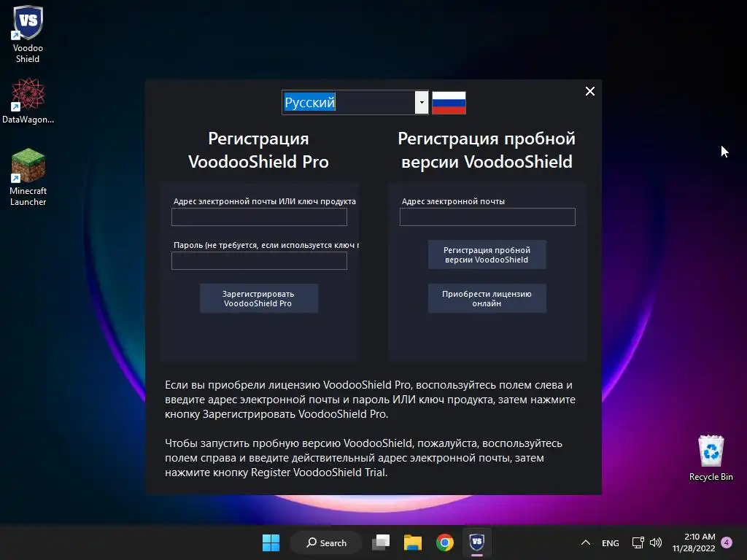The height and width of the screenshot is (560, 747).
Task: Open the notifications badge with 4
Action: [x=727, y=542]
